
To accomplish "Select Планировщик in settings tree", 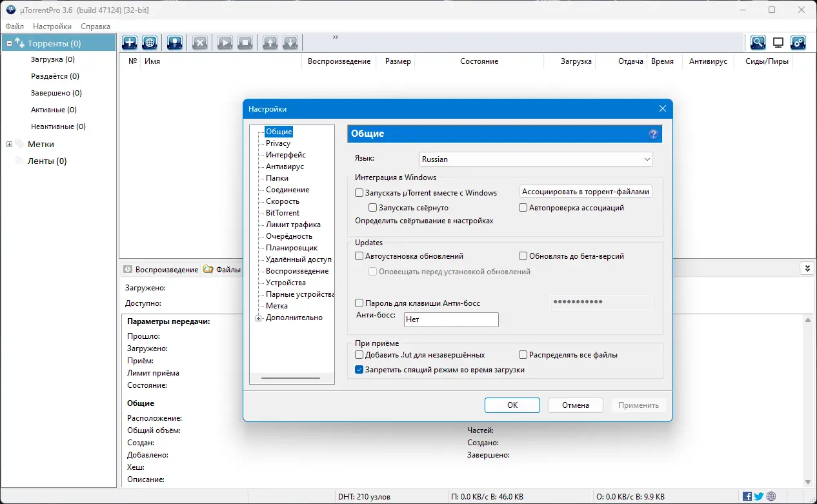I will [x=292, y=248].
